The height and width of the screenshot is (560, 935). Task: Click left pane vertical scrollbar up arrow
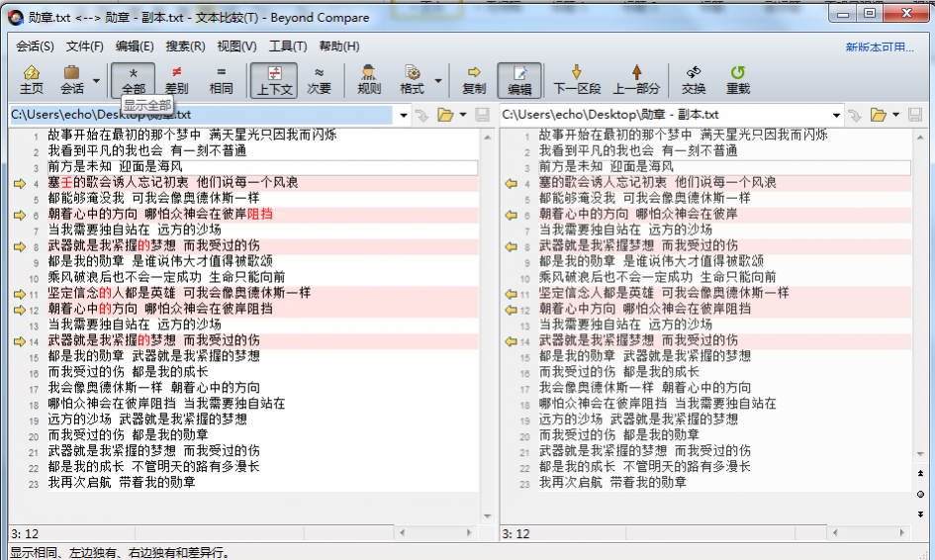pos(487,138)
